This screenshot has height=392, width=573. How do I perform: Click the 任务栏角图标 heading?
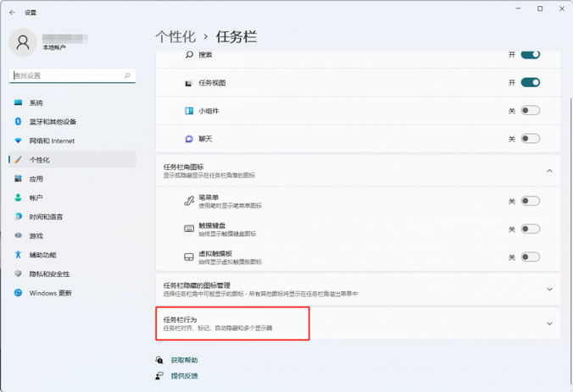pos(183,167)
